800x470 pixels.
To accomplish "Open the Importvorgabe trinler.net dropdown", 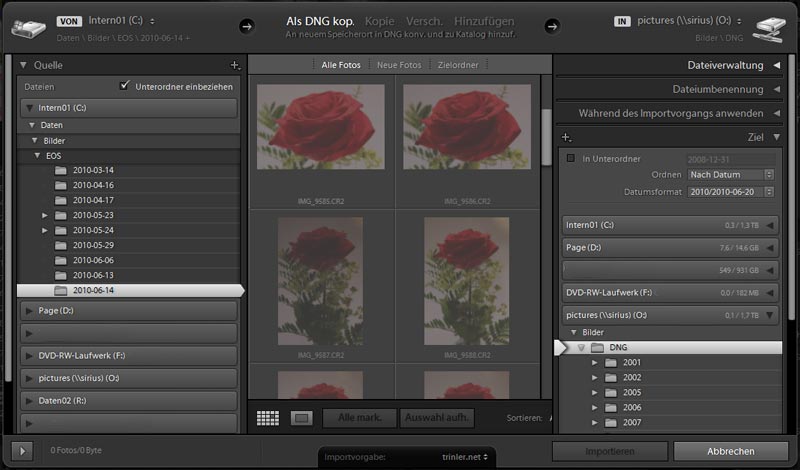I will [465, 457].
